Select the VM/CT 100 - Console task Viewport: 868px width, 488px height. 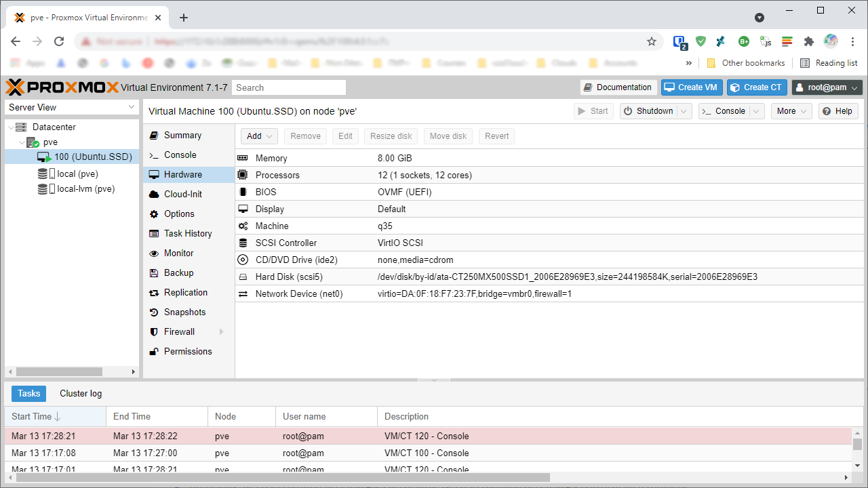429,453
